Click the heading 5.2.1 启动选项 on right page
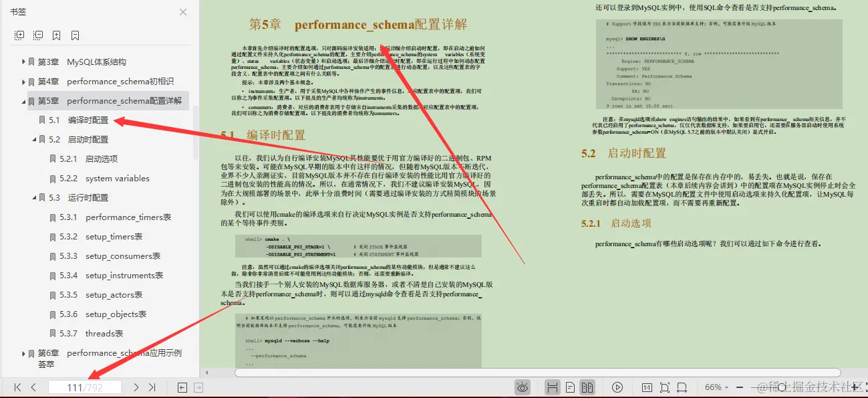The width and height of the screenshot is (868, 398). point(616,223)
